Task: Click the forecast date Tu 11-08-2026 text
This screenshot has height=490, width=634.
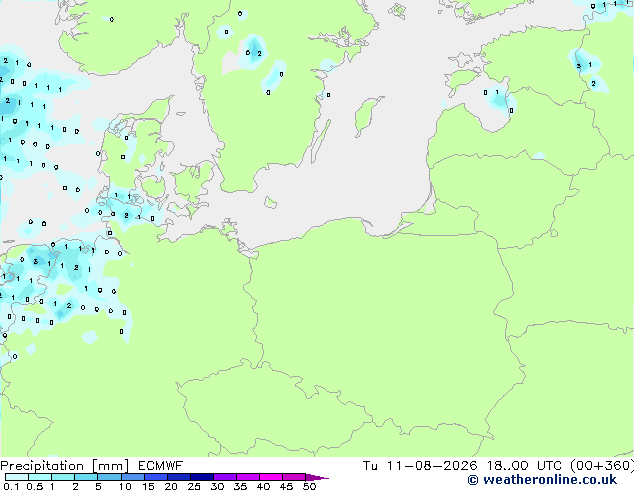Action: pos(420,466)
